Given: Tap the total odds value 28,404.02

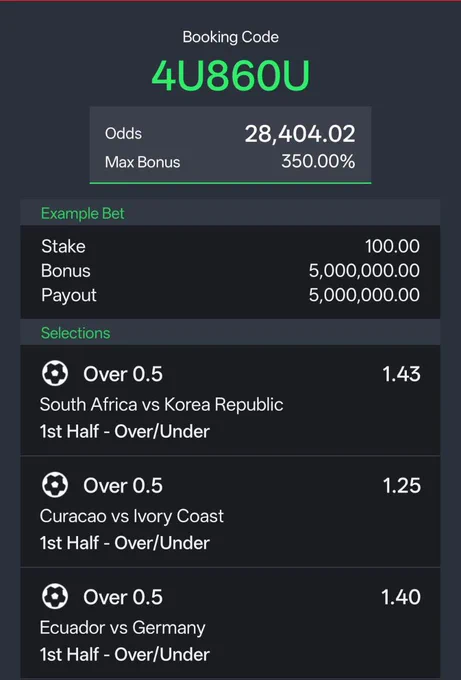Looking at the screenshot, I should coord(300,134).
